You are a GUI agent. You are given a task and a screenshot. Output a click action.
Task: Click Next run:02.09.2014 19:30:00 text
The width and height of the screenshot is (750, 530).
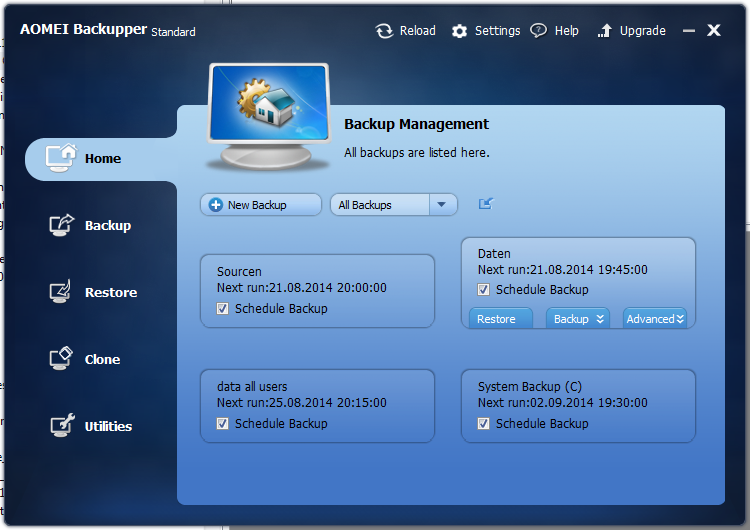[x=562, y=403]
